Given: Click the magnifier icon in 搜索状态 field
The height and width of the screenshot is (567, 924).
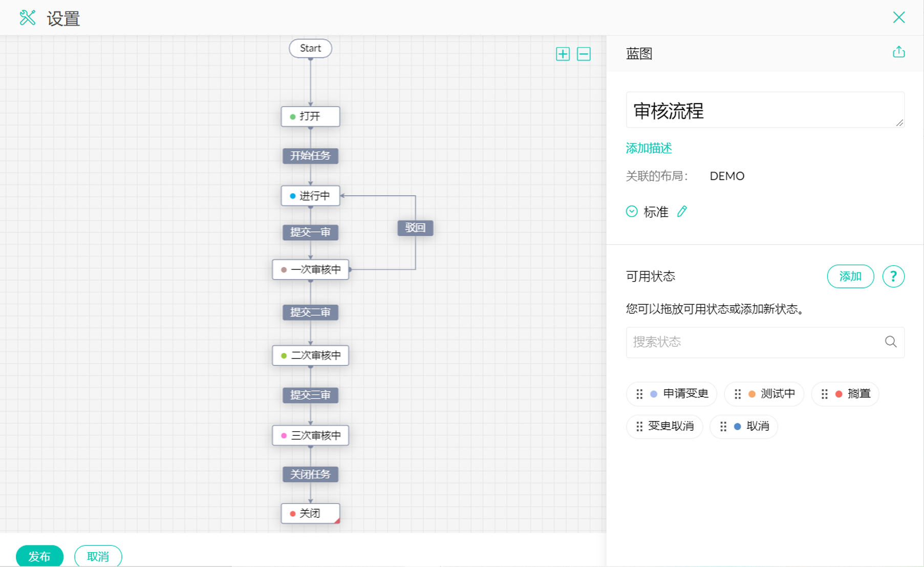Looking at the screenshot, I should point(891,342).
